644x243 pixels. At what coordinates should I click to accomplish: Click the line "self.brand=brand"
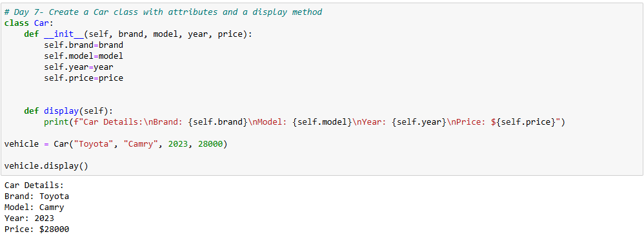pyautogui.click(x=83, y=45)
